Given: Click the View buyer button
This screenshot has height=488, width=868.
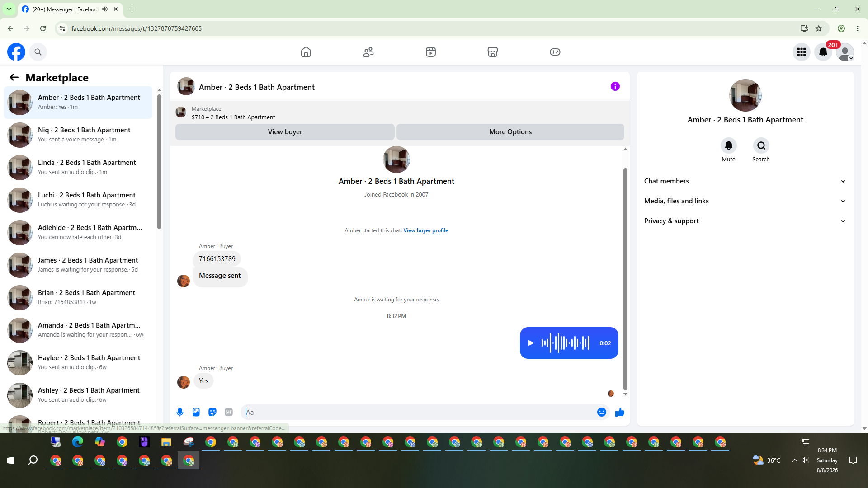Looking at the screenshot, I should [285, 132].
